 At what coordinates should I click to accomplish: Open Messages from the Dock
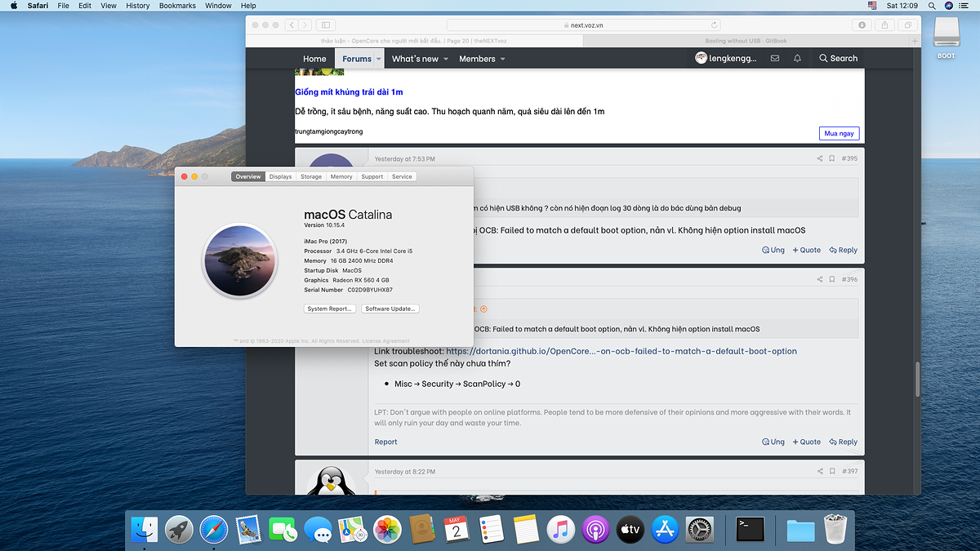coord(318,530)
